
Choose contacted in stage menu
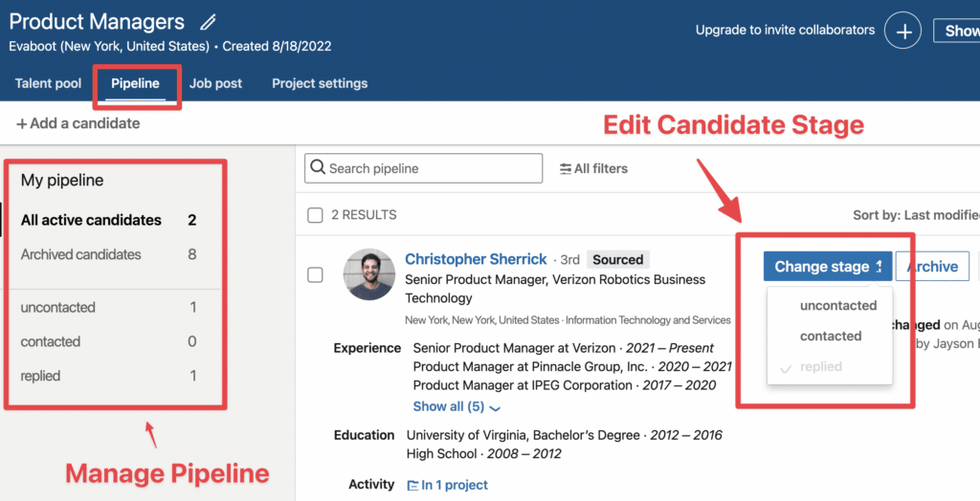(830, 337)
